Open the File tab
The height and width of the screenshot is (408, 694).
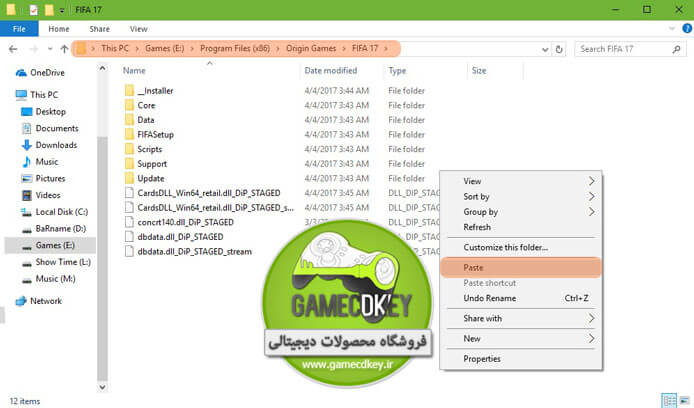pyautogui.click(x=19, y=29)
